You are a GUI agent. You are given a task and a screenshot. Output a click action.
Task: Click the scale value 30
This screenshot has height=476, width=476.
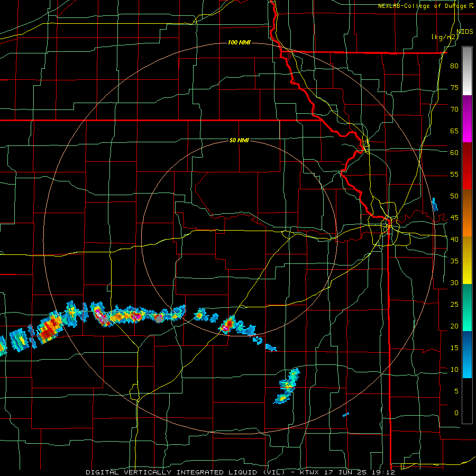pos(454,283)
